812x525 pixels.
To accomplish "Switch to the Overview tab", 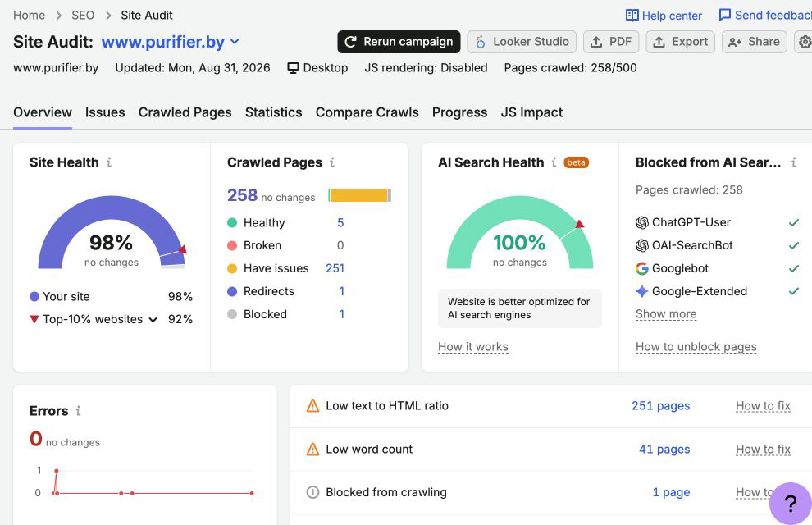I will tap(43, 112).
